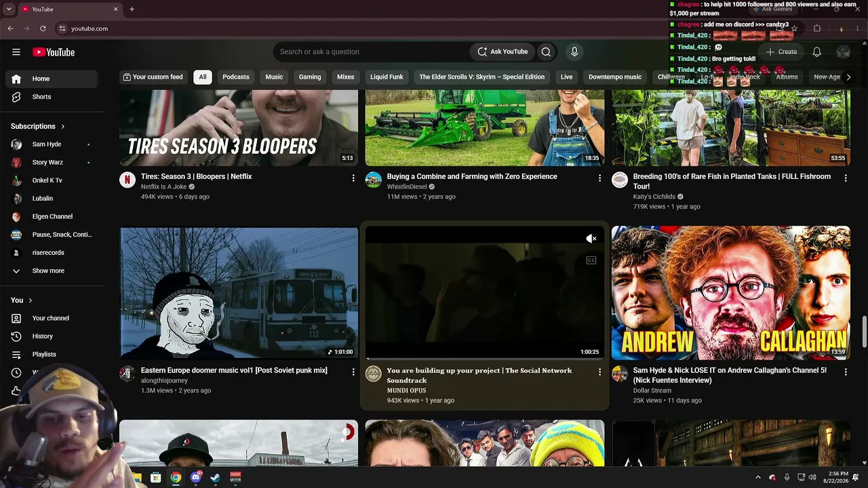Open Sam Hyde subscription

[52, 144]
